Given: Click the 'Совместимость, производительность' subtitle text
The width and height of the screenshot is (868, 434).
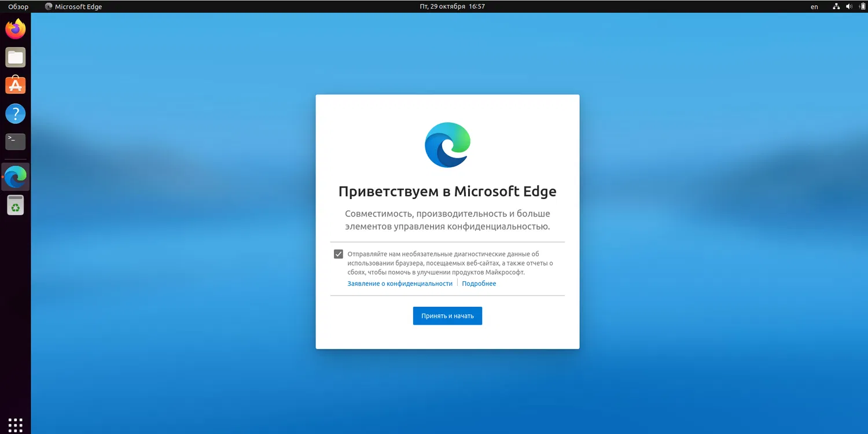Looking at the screenshot, I should point(447,220).
